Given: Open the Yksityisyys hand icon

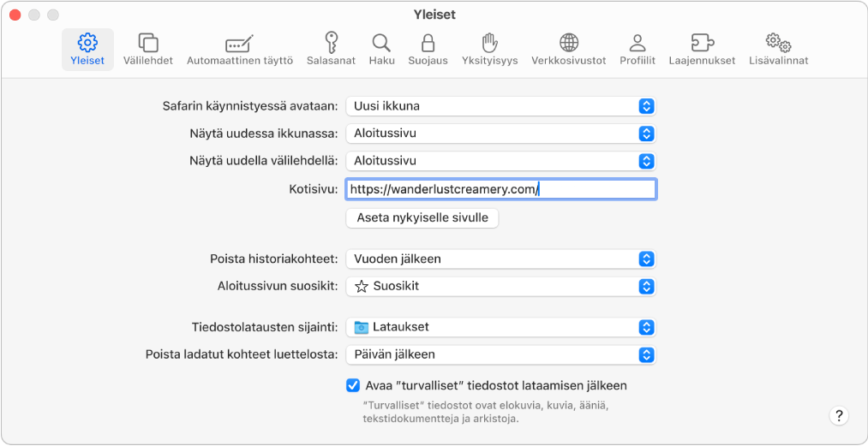Looking at the screenshot, I should [x=489, y=43].
